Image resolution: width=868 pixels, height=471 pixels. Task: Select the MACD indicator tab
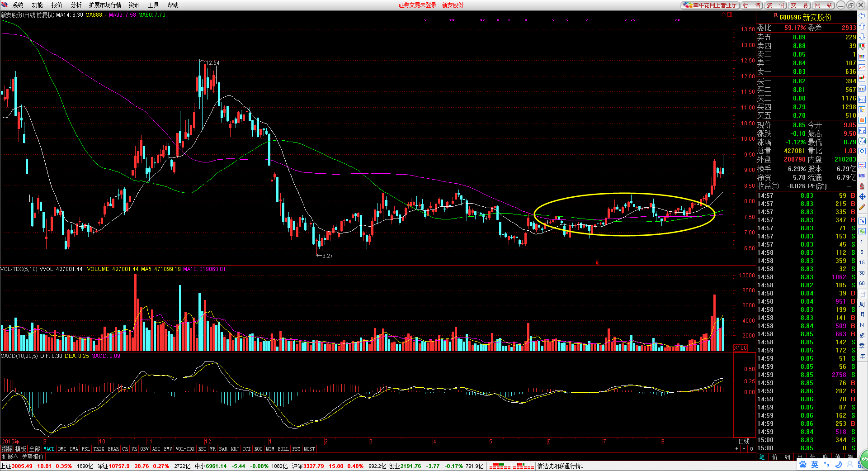[49, 449]
